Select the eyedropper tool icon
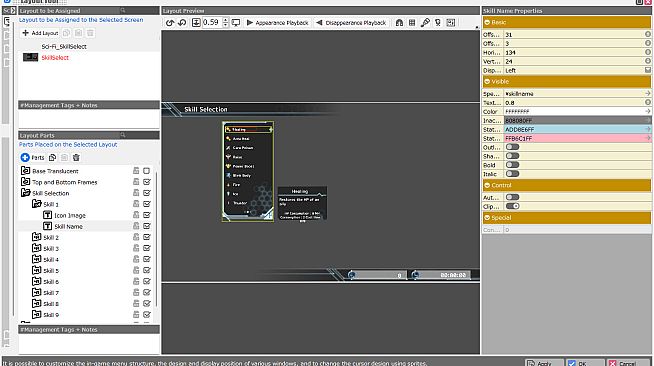 [425, 23]
